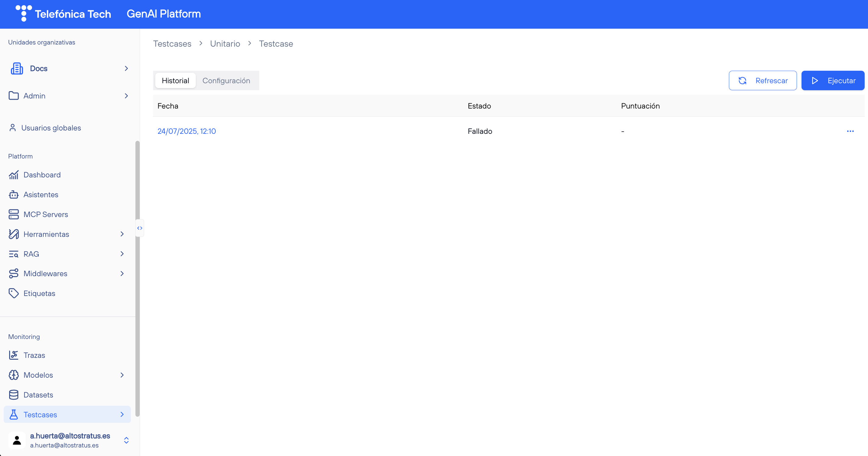Click the Datasets database icon
The width and height of the screenshot is (868, 456).
tap(13, 395)
